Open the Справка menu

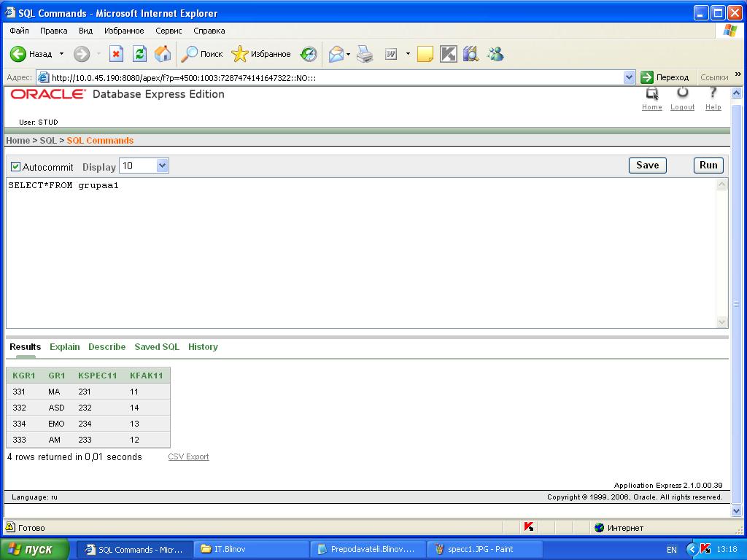coord(209,31)
